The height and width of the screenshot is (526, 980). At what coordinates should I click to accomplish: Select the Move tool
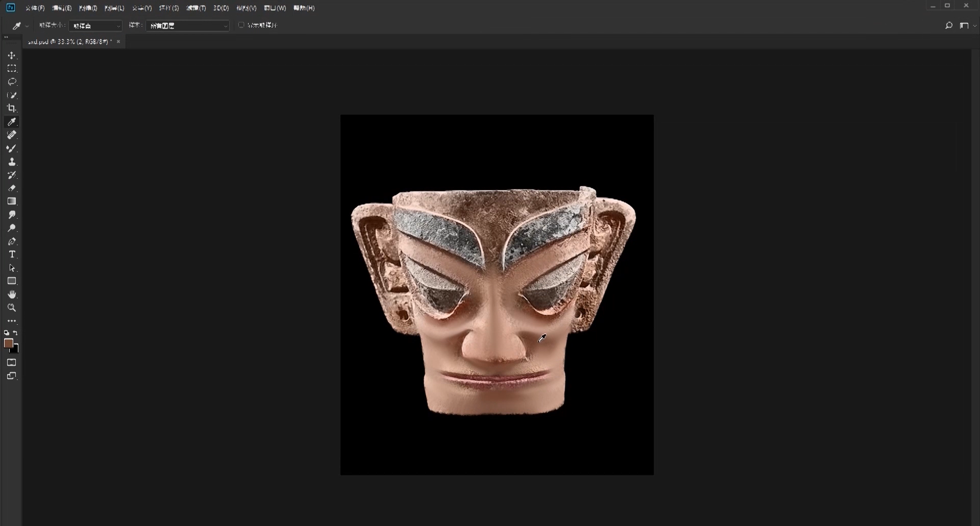point(12,55)
